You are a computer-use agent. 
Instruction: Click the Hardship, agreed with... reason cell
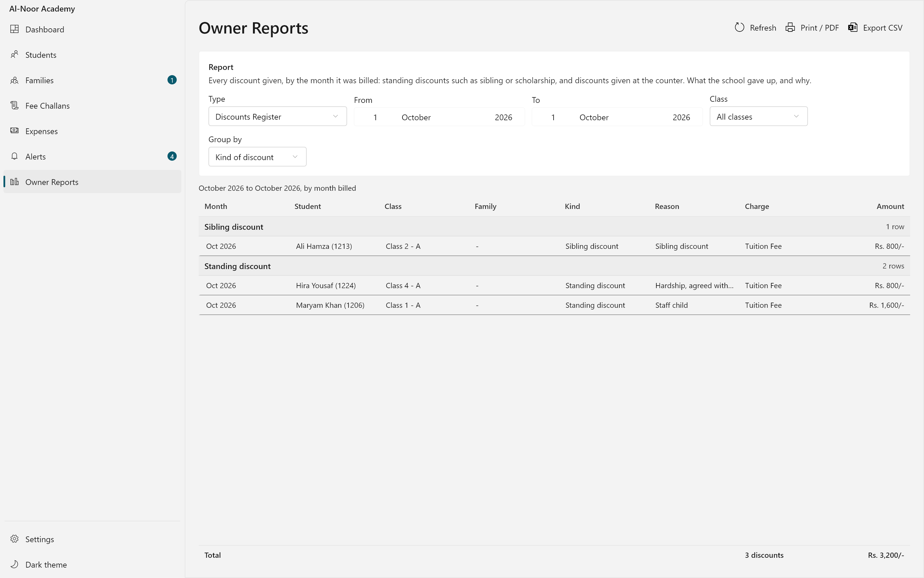click(x=694, y=286)
